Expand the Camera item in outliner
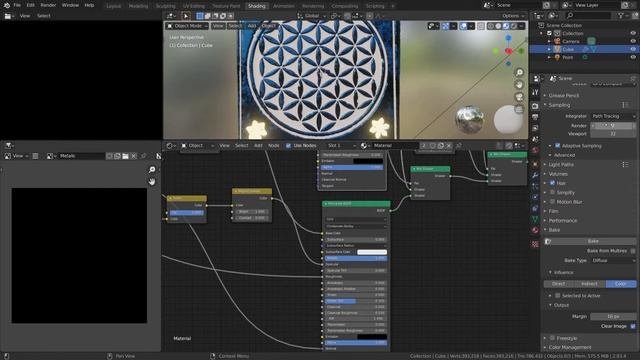640x360 pixels. click(x=549, y=41)
